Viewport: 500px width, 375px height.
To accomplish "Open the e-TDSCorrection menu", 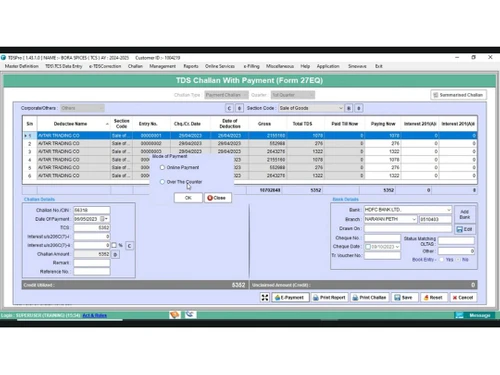I will coord(105,66).
